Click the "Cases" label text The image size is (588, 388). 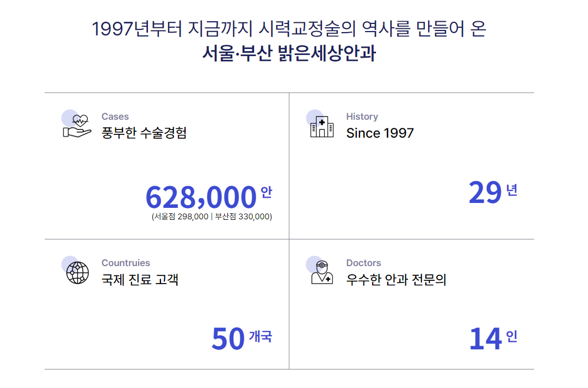click(x=115, y=116)
